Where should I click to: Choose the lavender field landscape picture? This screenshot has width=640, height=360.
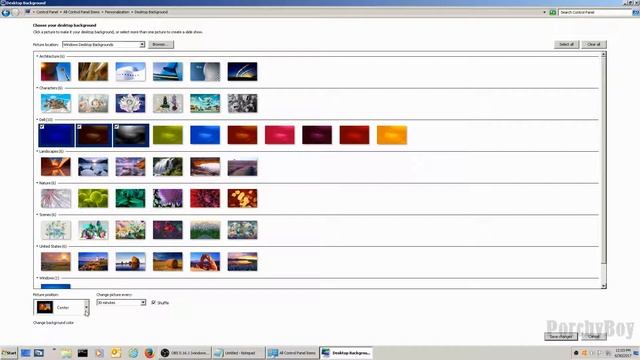(242, 167)
